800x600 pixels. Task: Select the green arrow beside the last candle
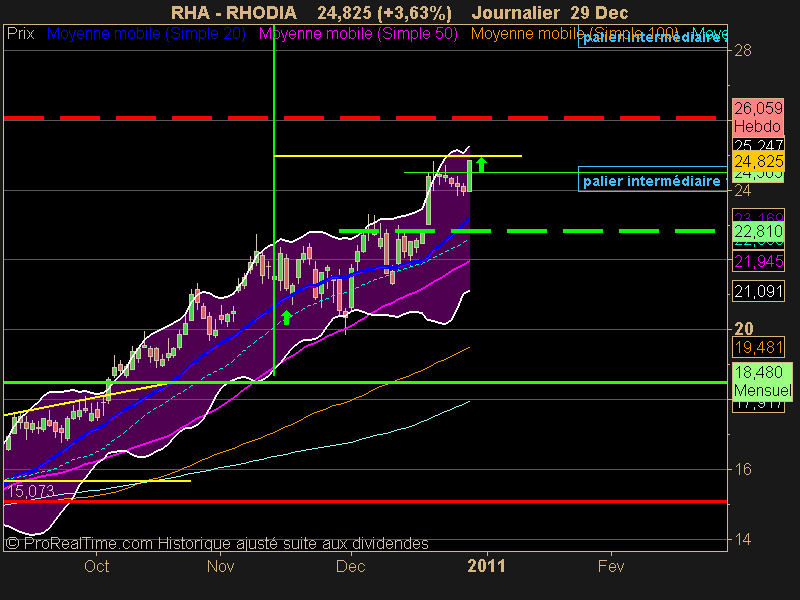pyautogui.click(x=481, y=165)
